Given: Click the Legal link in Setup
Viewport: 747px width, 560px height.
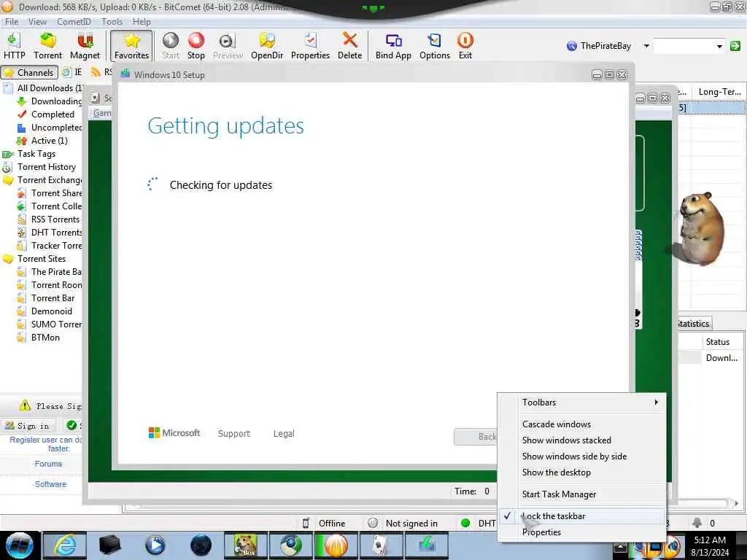Looking at the screenshot, I should (x=284, y=433).
